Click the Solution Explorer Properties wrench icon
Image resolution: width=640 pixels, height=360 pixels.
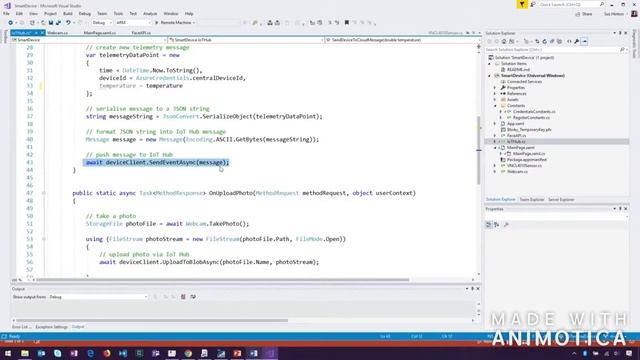[x=577, y=41]
